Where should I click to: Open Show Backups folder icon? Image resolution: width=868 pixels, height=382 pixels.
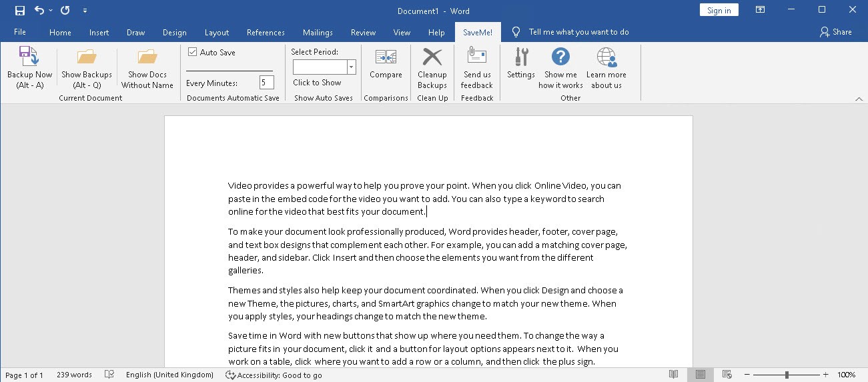(87, 57)
